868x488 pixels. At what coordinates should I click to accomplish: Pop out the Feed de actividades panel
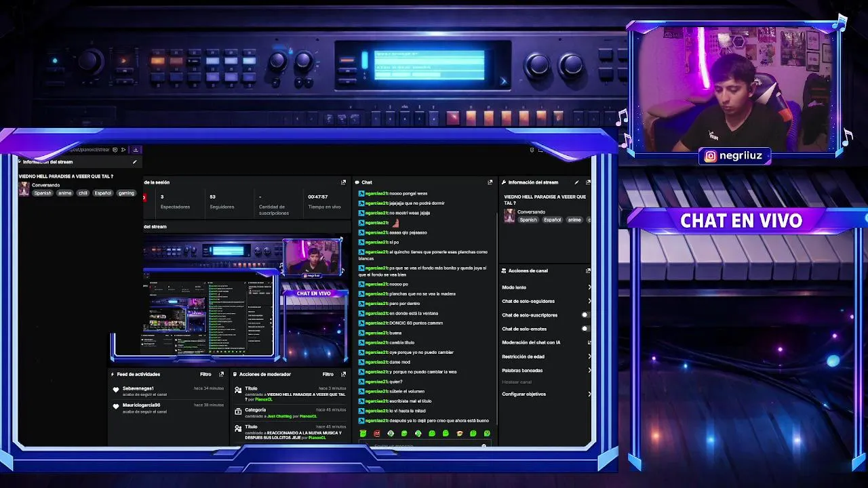tap(221, 374)
